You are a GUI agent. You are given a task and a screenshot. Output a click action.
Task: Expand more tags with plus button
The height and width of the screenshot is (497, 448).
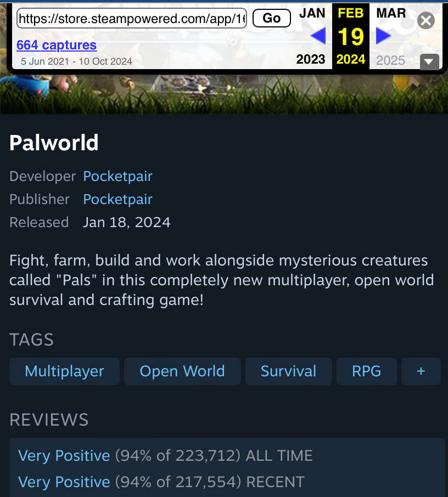421,371
